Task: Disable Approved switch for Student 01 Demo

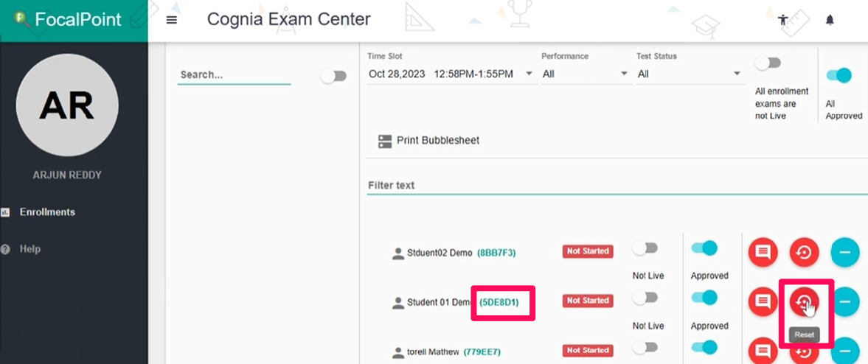Action: tap(705, 298)
